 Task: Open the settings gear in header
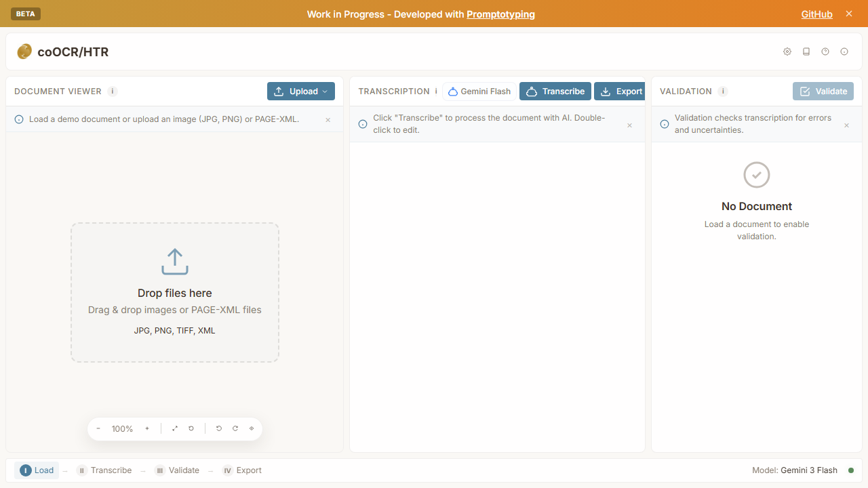point(787,52)
